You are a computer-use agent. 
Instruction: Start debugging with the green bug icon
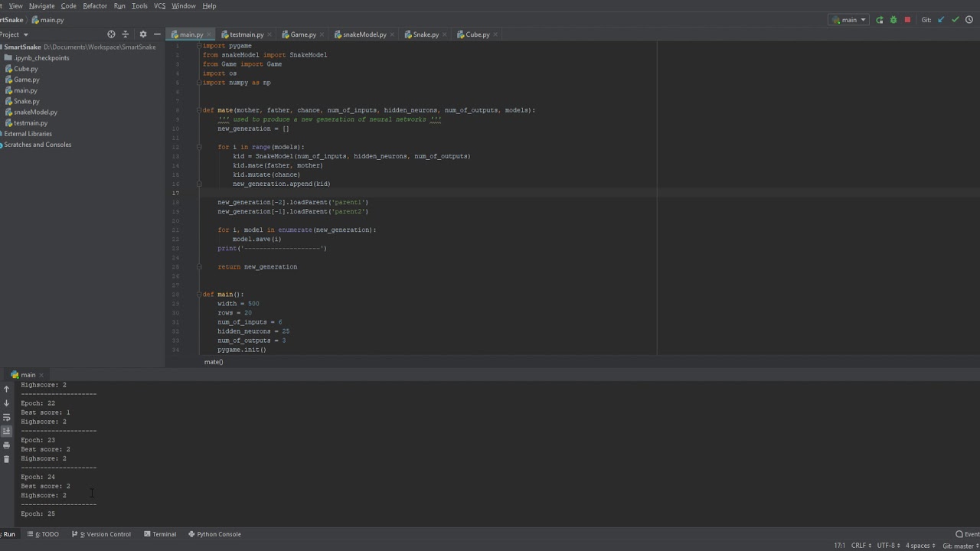coord(893,20)
